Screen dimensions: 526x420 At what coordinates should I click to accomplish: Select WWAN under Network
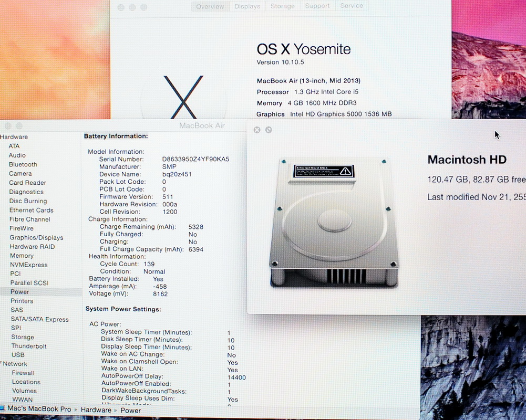23,400
